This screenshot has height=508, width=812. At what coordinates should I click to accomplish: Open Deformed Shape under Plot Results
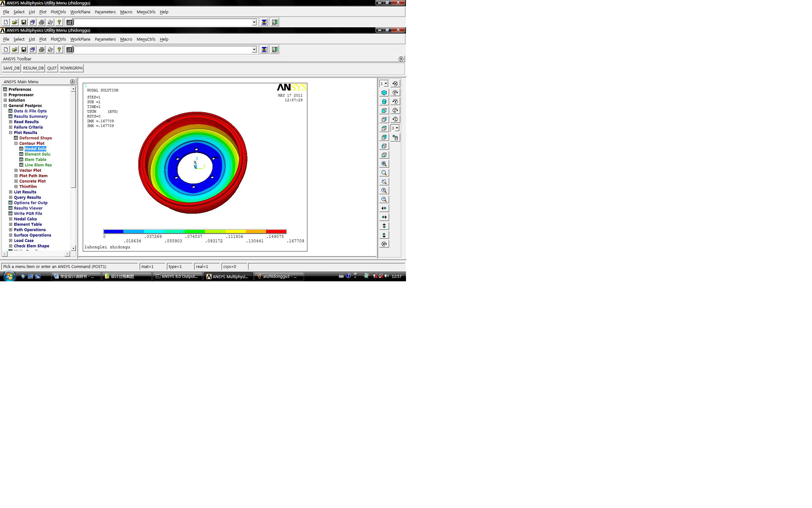coord(36,138)
